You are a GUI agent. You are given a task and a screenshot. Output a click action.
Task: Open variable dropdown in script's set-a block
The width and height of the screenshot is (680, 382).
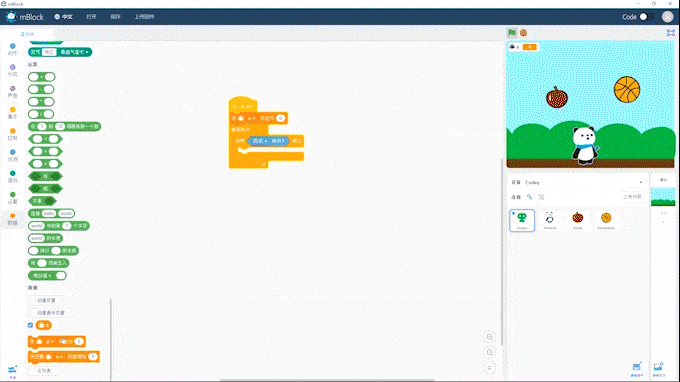(251, 118)
